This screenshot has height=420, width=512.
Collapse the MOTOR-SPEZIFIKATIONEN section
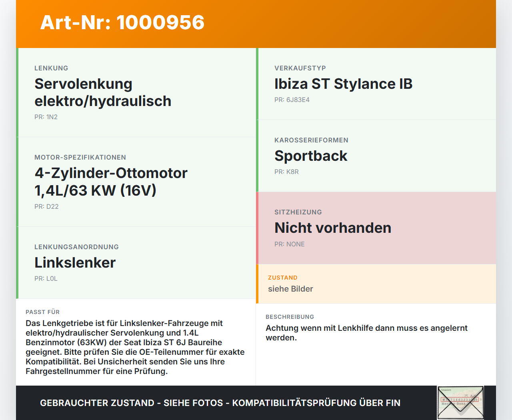(80, 157)
